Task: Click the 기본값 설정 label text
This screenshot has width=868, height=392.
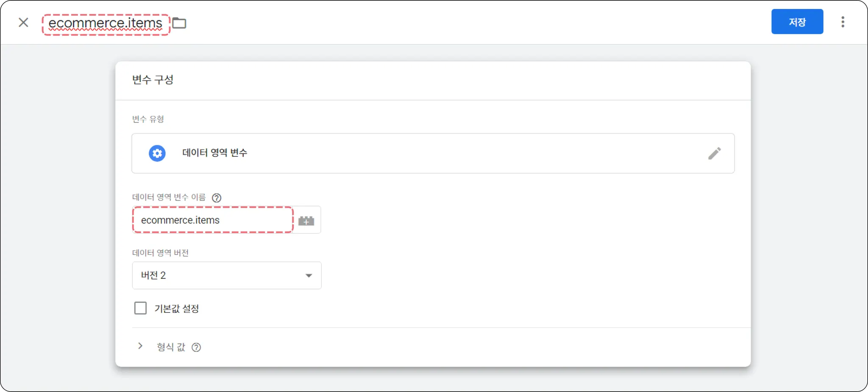Action: tap(177, 309)
